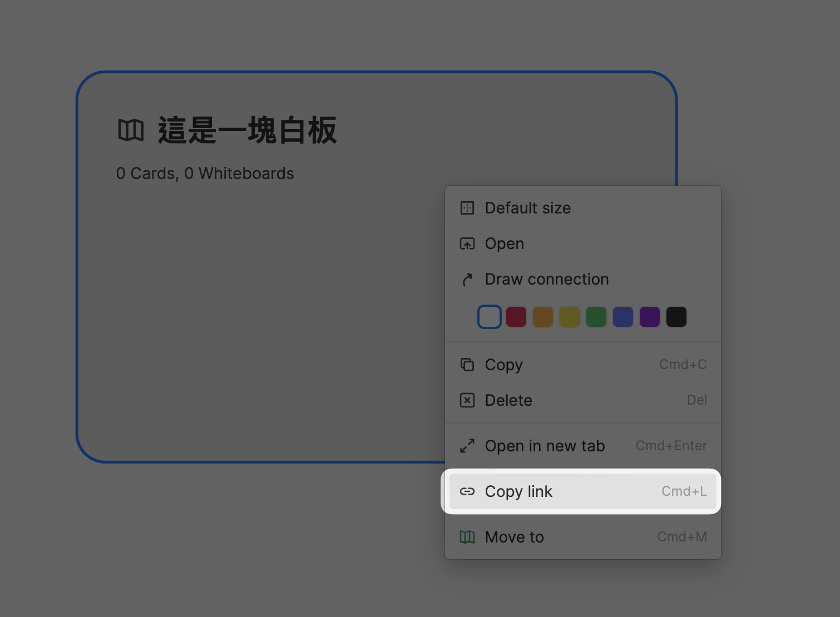Pick the yellow color swatch
This screenshot has width=840, height=617.
click(x=569, y=316)
